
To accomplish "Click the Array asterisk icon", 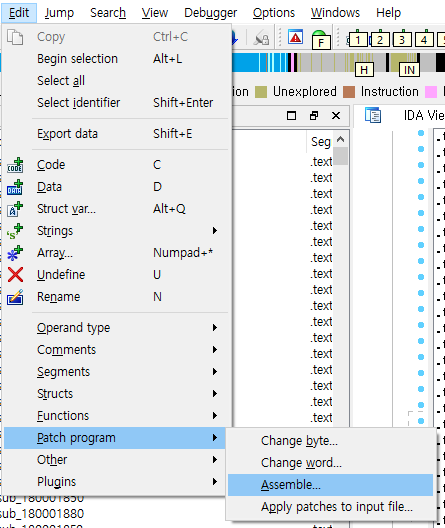I will pyautogui.click(x=15, y=253).
